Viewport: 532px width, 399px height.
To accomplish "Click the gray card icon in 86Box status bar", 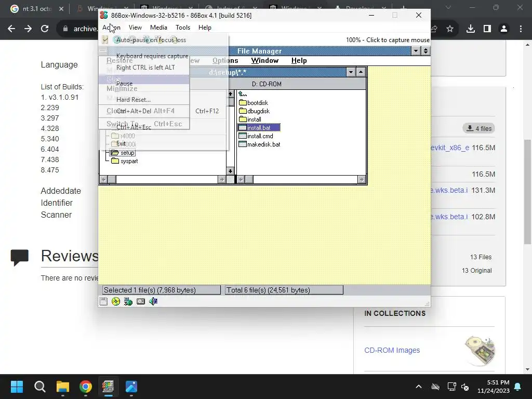I will (x=141, y=301).
